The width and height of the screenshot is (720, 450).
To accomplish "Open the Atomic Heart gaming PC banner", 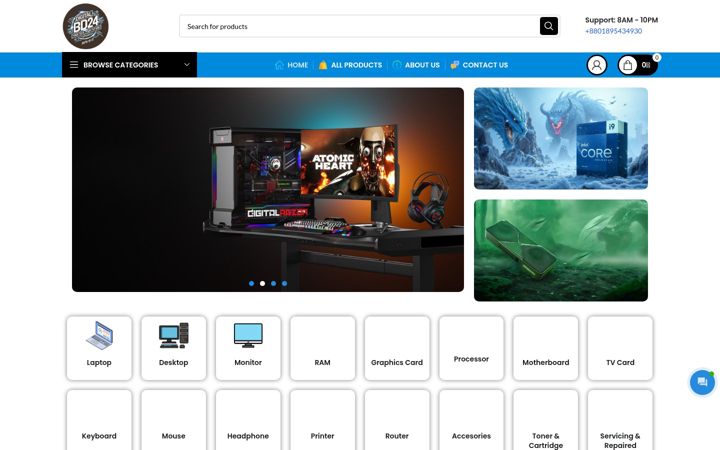I will [x=268, y=190].
